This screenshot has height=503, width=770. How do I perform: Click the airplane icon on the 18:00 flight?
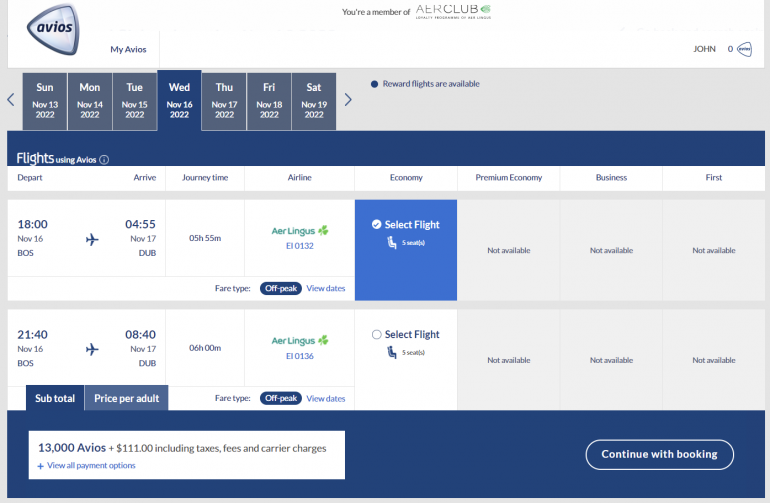click(x=92, y=239)
